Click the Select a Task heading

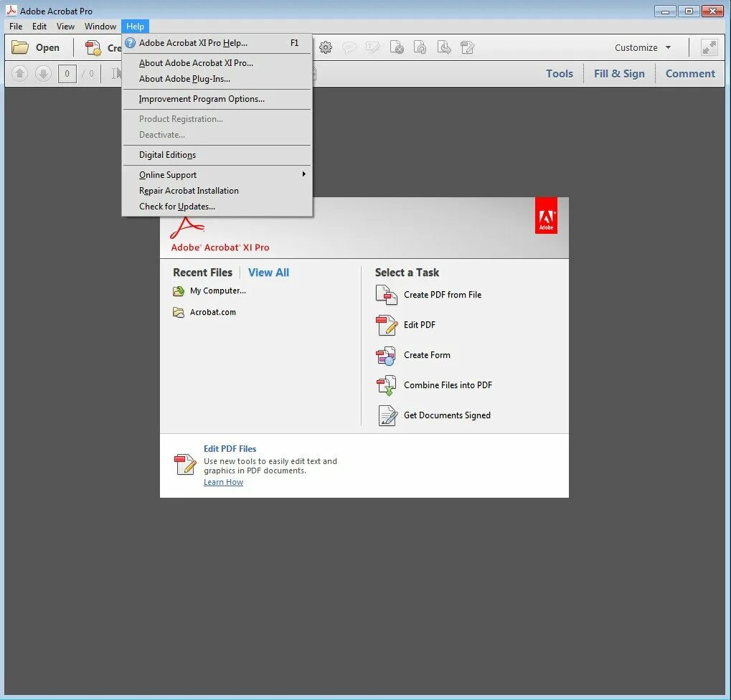(x=407, y=273)
